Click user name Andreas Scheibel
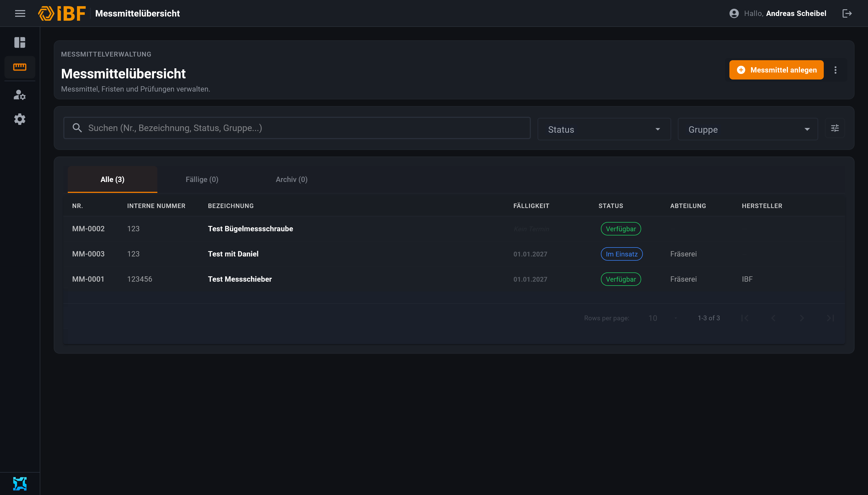The height and width of the screenshot is (495, 868). (796, 13)
